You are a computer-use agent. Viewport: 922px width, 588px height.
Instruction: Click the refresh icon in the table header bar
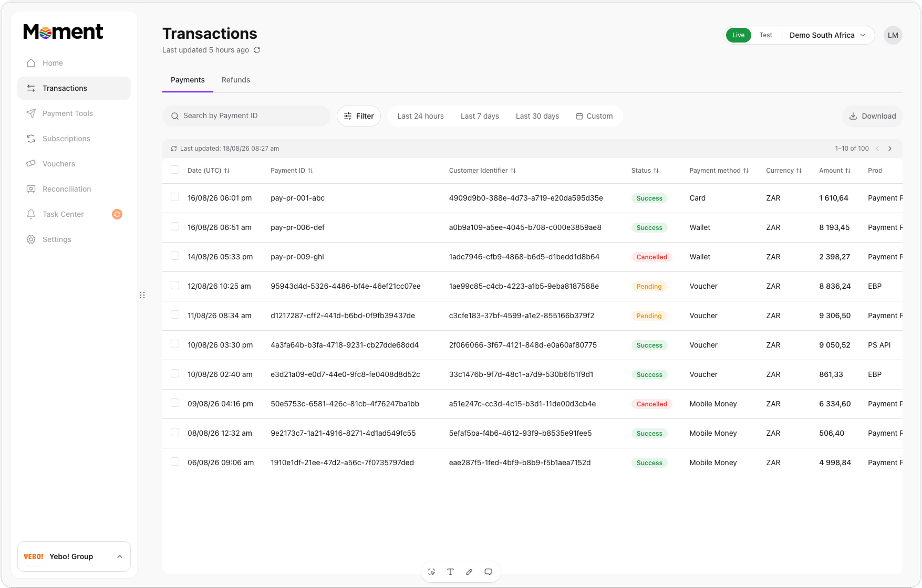174,149
